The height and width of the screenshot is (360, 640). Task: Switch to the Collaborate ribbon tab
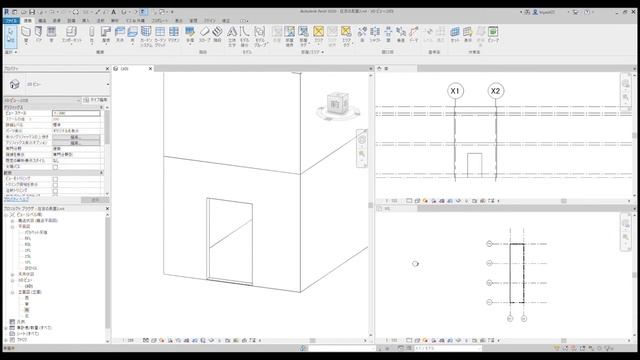pyautogui.click(x=160, y=20)
